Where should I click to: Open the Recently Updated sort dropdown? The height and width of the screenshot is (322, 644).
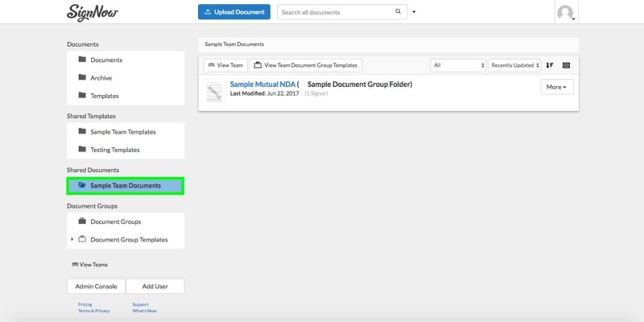513,65
